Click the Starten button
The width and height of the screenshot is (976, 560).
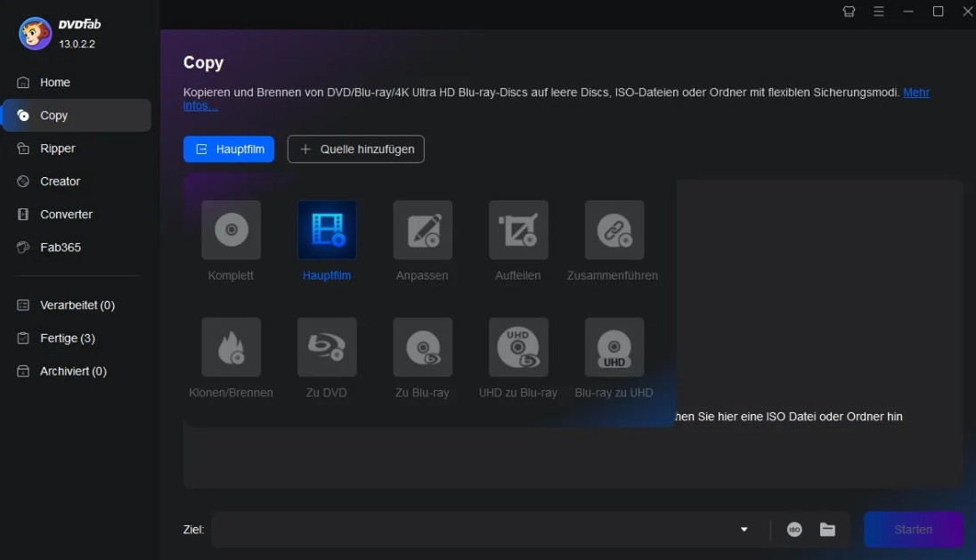pos(913,530)
